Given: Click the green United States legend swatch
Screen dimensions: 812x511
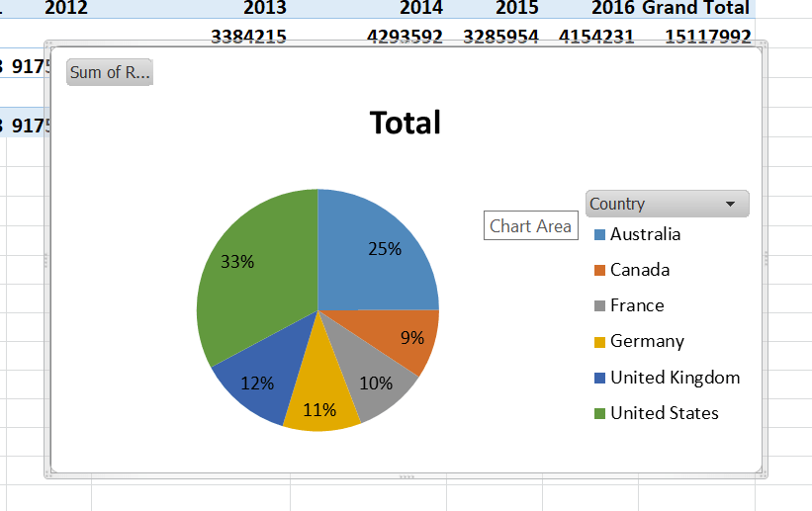Looking at the screenshot, I should [599, 413].
